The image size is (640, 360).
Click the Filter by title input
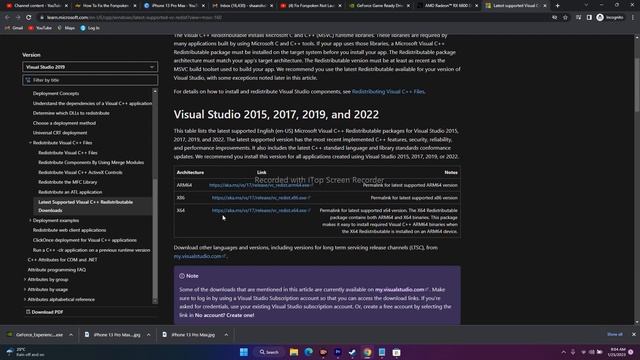pos(90,80)
